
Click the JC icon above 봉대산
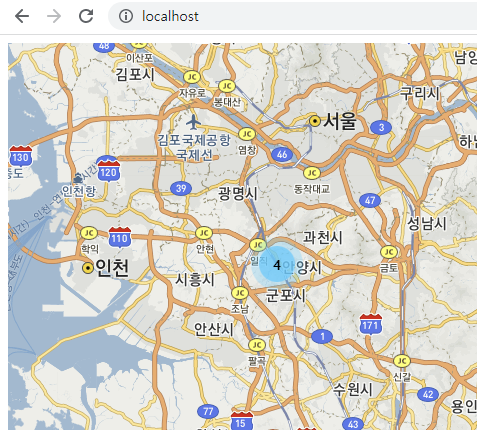[x=227, y=86]
